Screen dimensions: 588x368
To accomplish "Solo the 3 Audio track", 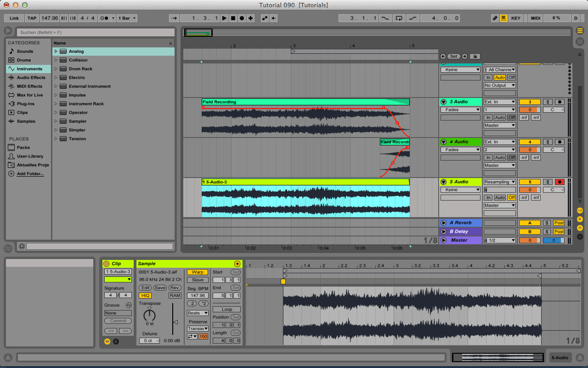I will click(547, 102).
